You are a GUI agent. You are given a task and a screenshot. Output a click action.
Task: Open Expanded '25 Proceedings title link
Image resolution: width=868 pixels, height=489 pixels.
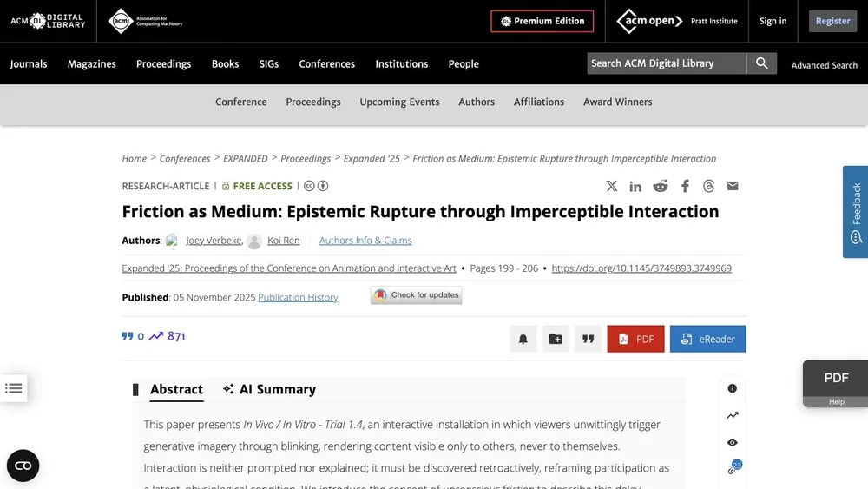pos(289,268)
